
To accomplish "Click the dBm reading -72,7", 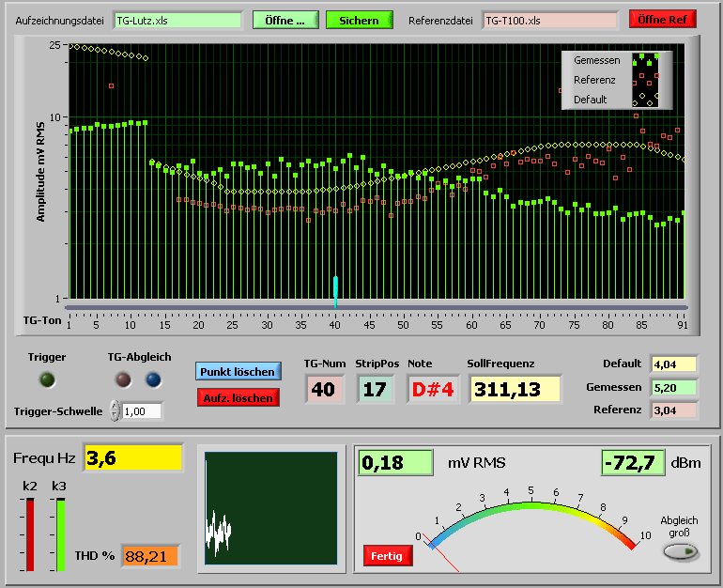I will click(632, 462).
